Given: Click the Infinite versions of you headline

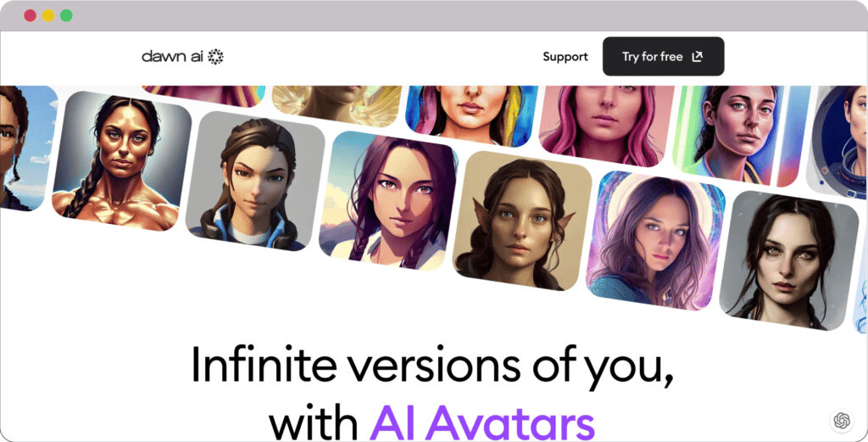Looking at the screenshot, I should point(432,366).
